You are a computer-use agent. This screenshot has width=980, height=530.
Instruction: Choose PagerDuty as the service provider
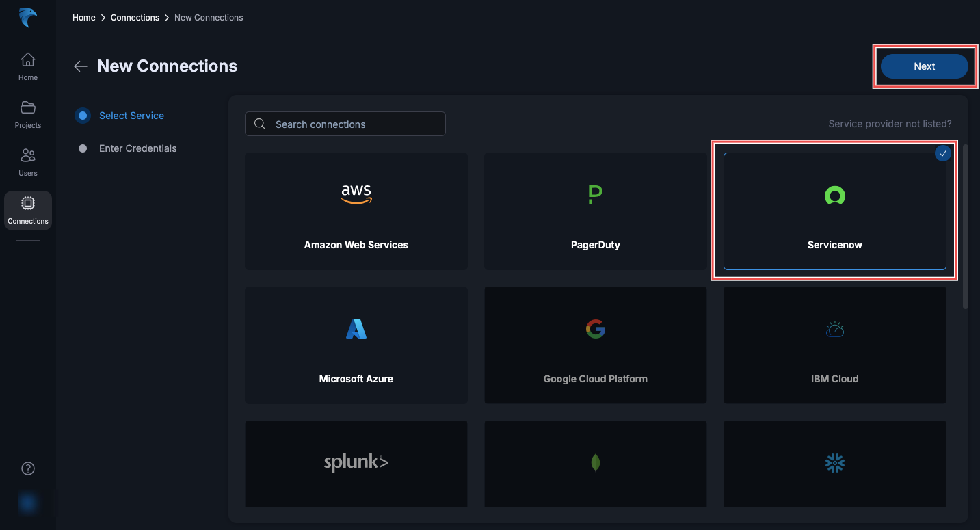(595, 211)
